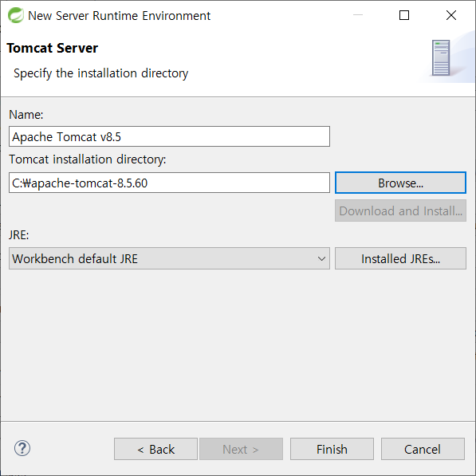Open Installed JREs... preferences
Viewport: 476px width, 476px height.
400,258
